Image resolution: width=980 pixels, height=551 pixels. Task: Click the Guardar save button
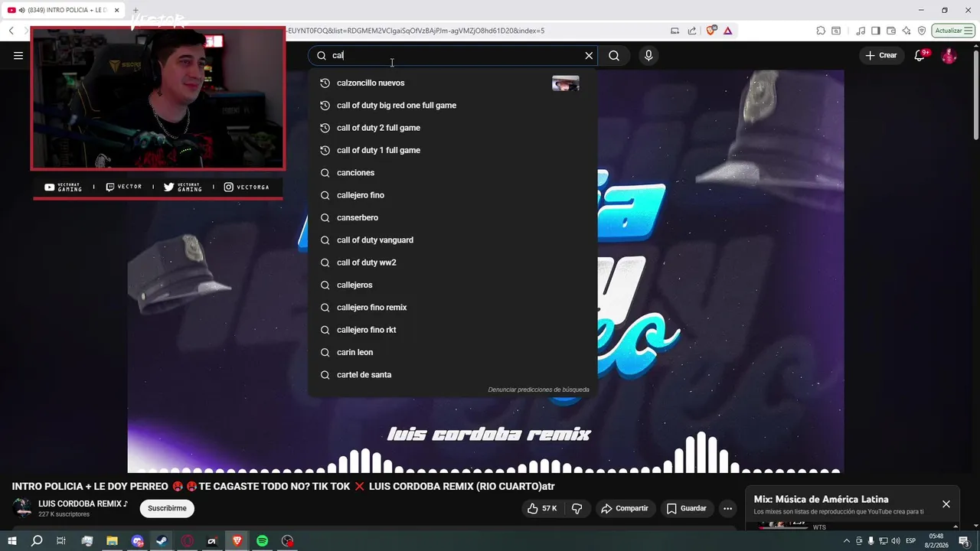coord(687,508)
